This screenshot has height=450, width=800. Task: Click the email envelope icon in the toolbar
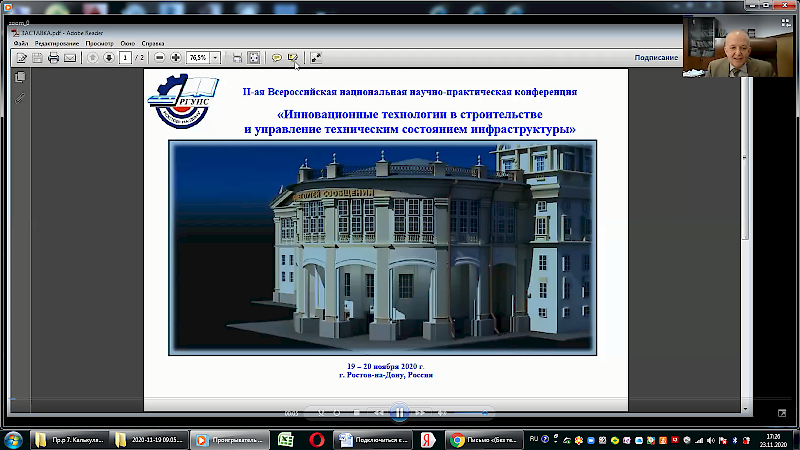(x=70, y=58)
